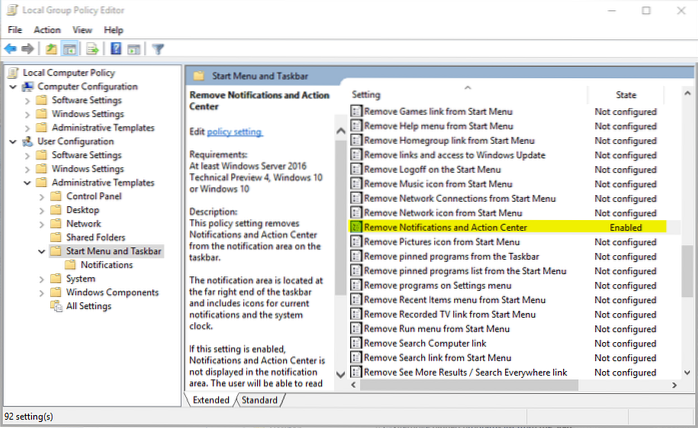698x428 pixels.
Task: Click the policy setting edit link
Action: (234, 132)
